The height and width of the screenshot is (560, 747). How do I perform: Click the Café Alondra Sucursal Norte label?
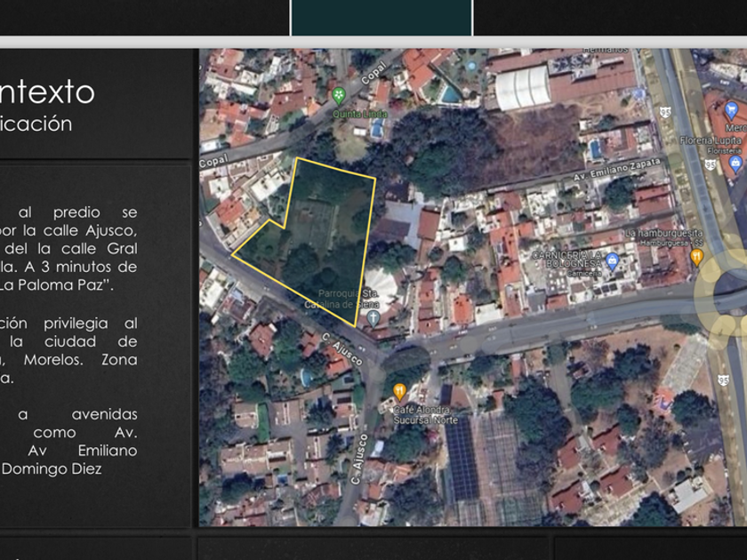[x=422, y=414]
